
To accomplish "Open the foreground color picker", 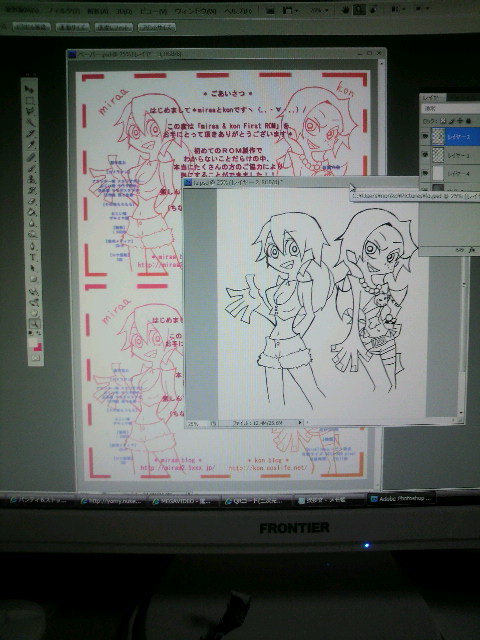I will point(33,341).
